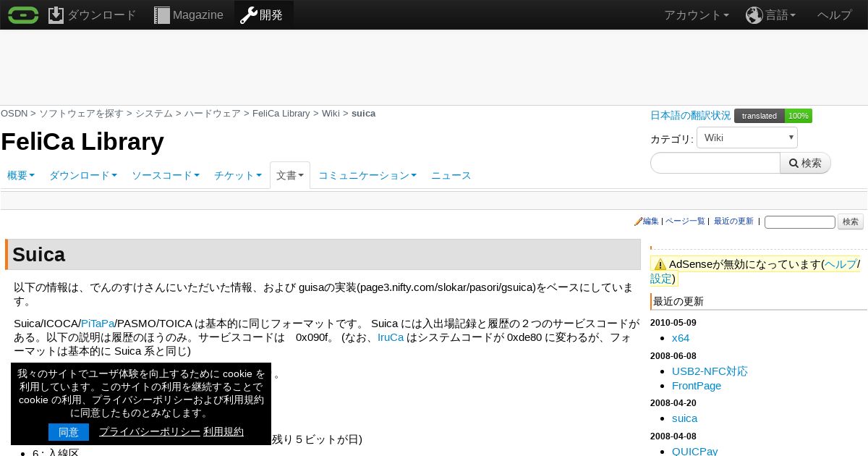
Task: Click the 2010-05-09 date entry
Action: (x=673, y=323)
